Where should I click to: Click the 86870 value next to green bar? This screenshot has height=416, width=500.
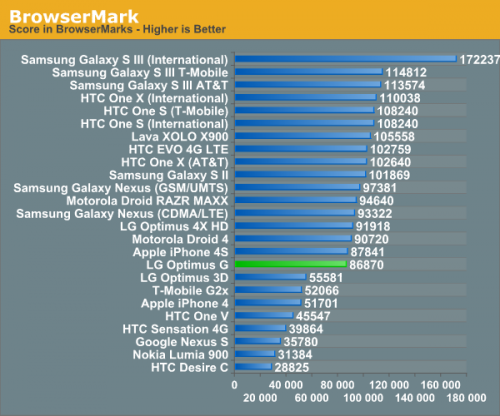point(366,265)
